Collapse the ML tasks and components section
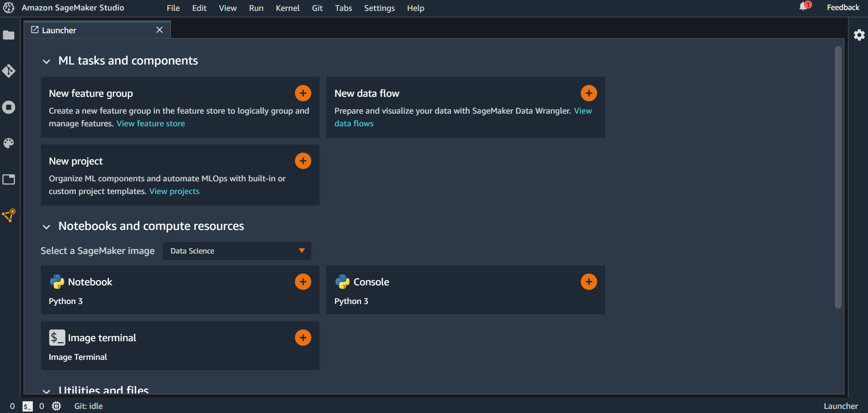This screenshot has height=413, width=868. tap(46, 61)
